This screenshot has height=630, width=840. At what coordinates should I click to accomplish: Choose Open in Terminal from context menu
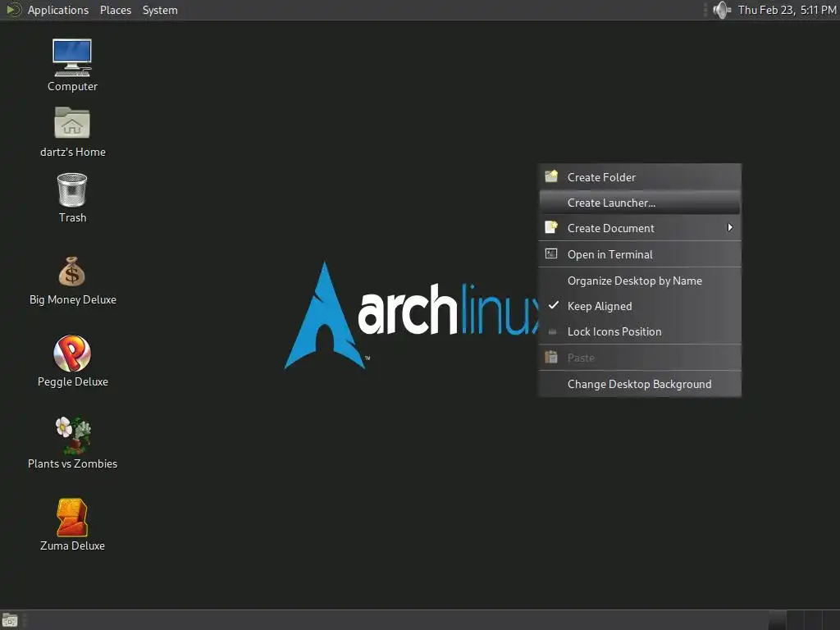[640, 254]
